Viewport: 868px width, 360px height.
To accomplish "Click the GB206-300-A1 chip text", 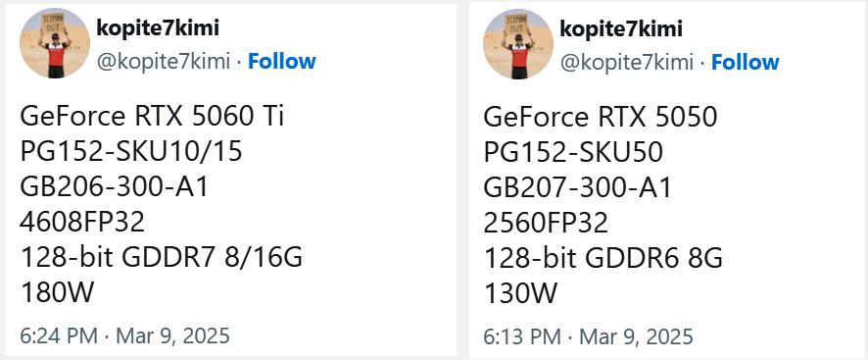I will click(114, 187).
